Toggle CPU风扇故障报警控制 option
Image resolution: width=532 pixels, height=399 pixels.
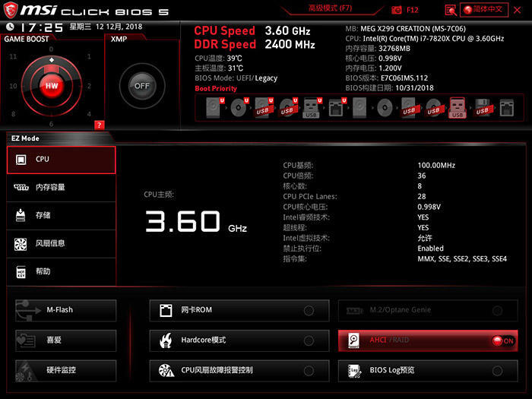239,371
